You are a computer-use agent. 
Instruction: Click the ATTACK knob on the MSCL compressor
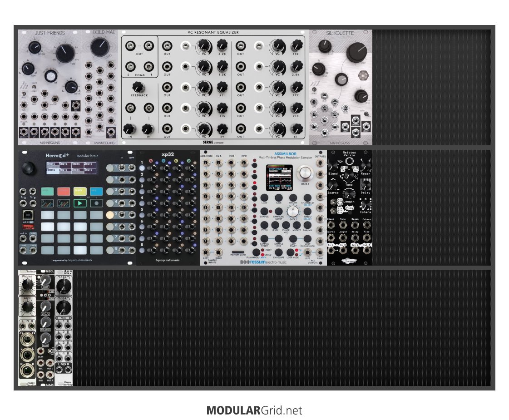[45, 306]
